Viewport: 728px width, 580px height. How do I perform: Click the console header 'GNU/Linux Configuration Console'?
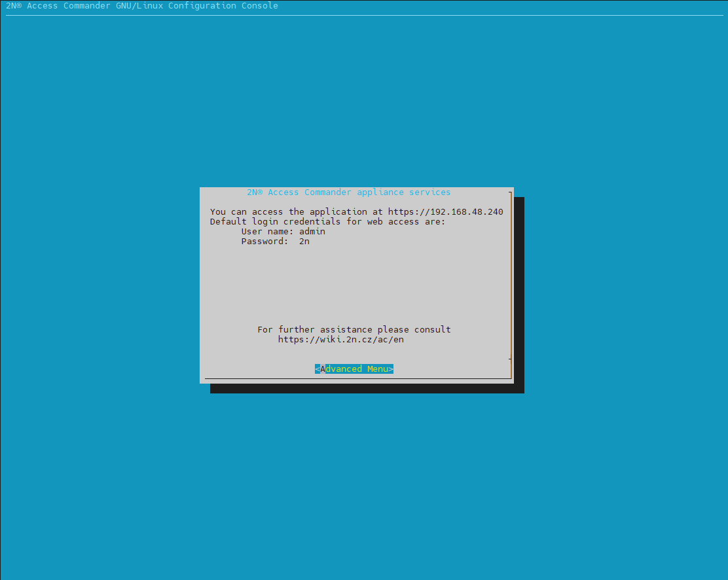(197, 6)
